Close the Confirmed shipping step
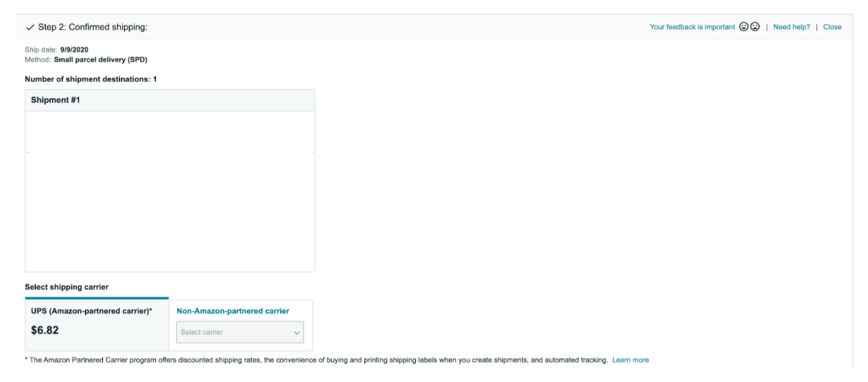Viewport: 868px width, 382px height. click(832, 27)
